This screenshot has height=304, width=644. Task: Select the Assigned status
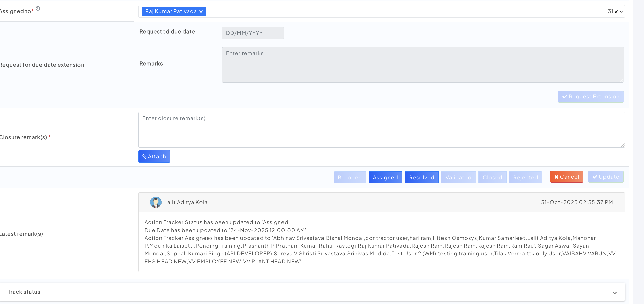pos(385,177)
